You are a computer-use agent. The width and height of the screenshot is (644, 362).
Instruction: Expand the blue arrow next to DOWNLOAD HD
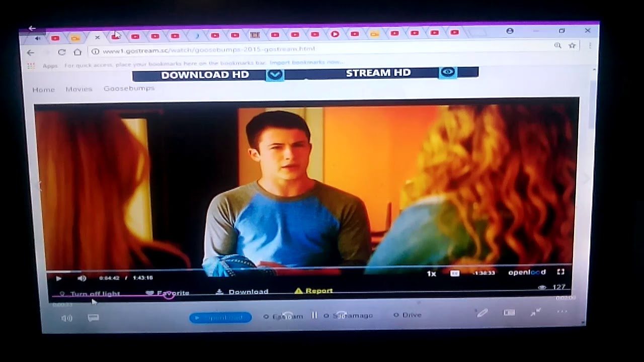275,75
